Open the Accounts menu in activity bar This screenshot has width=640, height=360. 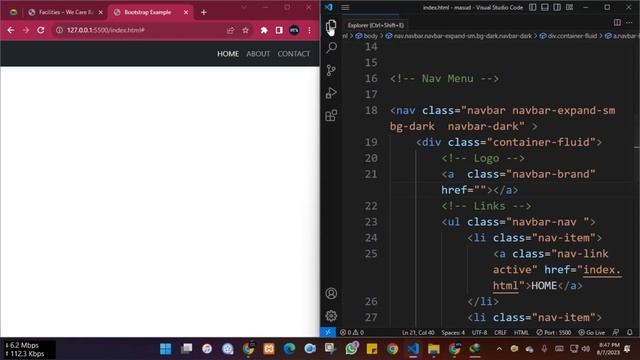(x=331, y=293)
